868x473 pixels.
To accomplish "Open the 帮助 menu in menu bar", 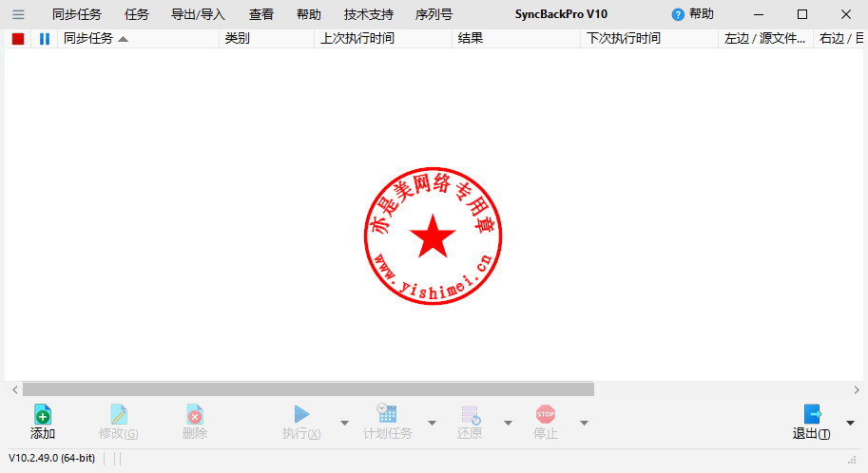I will click(309, 14).
